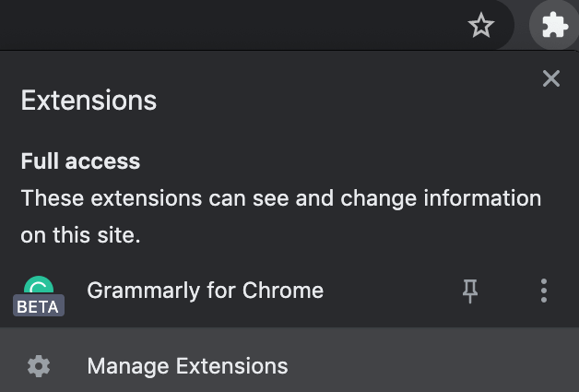This screenshot has width=579, height=392.
Task: Click the 'on this site.' text
Action: [80, 235]
